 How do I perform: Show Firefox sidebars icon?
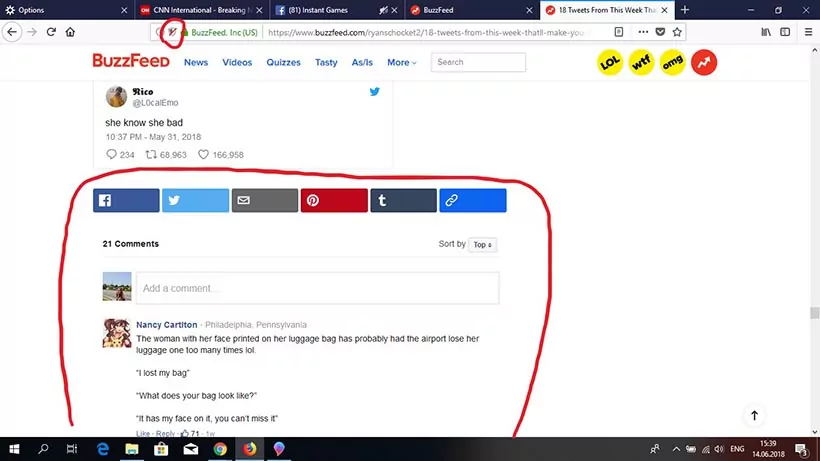pyautogui.click(x=785, y=32)
